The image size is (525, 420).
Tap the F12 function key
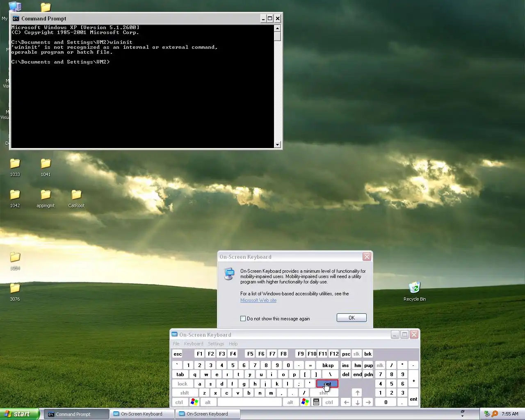point(334,354)
